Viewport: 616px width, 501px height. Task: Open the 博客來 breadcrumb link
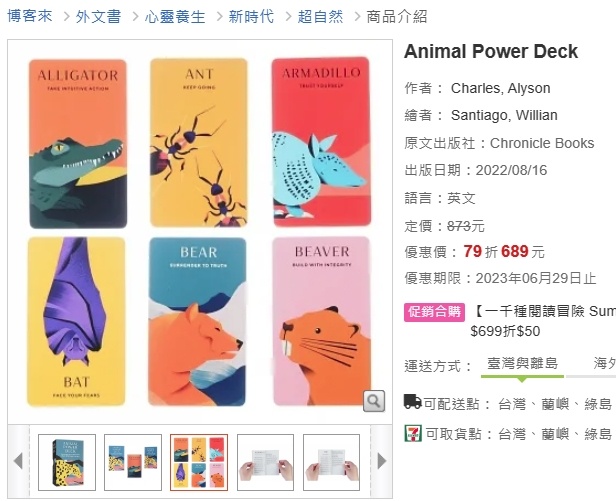(x=29, y=16)
